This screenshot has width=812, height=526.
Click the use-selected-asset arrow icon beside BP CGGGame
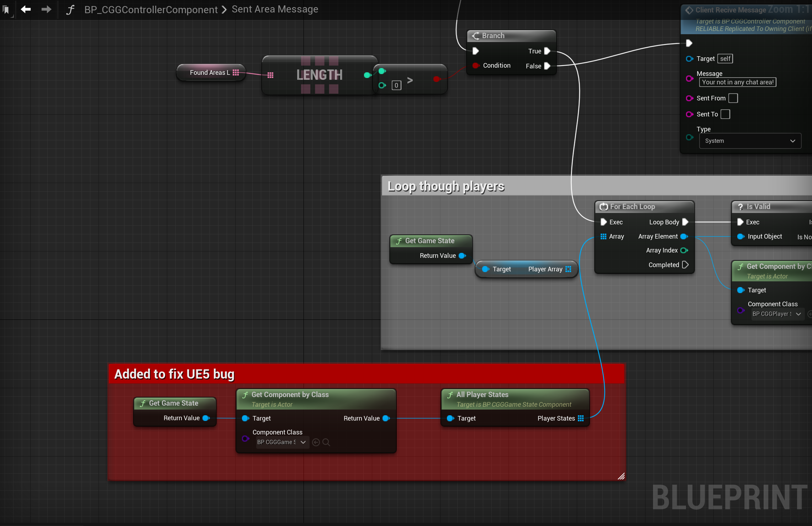tap(316, 442)
